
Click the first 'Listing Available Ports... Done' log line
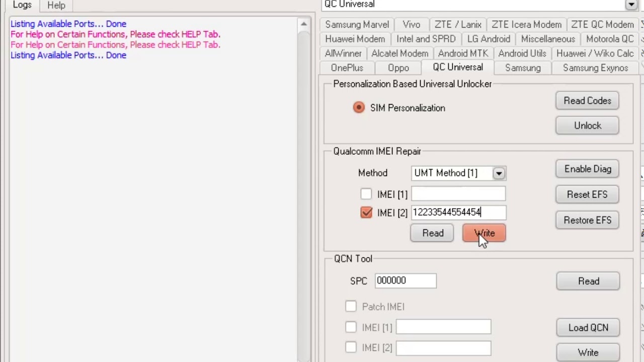point(68,24)
